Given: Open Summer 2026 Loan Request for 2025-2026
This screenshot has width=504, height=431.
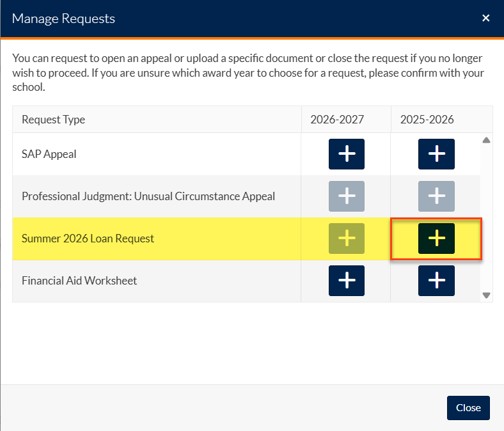Looking at the screenshot, I should click(x=436, y=239).
